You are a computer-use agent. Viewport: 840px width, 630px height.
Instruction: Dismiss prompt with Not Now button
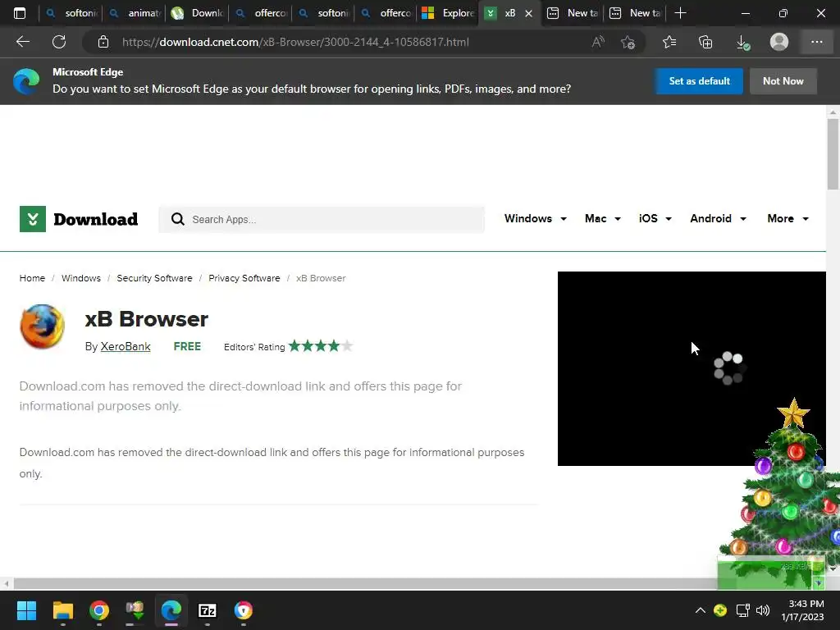click(x=783, y=81)
